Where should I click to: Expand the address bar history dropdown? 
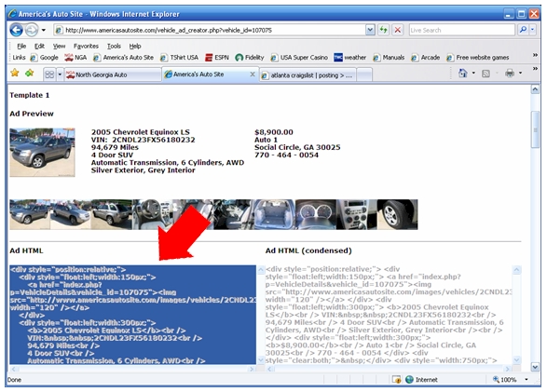370,30
